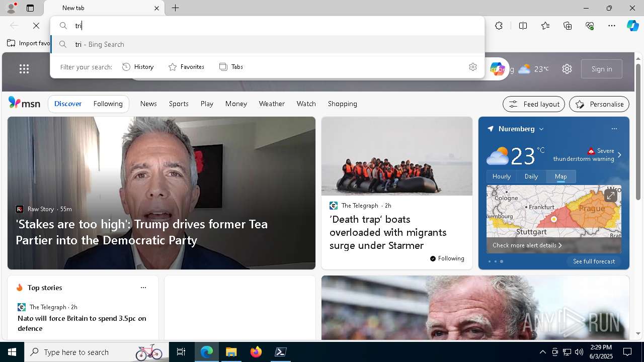Show hidden system tray icons
Viewport: 644px width, 362px height.
(x=542, y=352)
